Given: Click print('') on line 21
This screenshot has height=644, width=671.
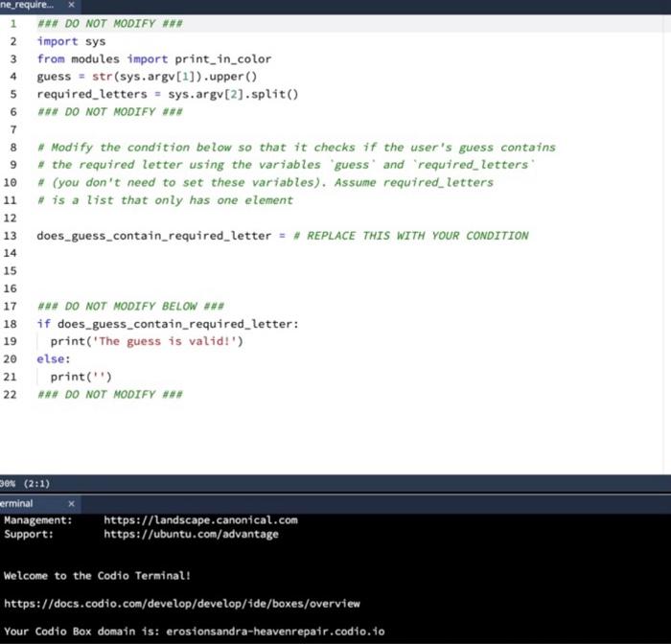Looking at the screenshot, I should point(81,377).
